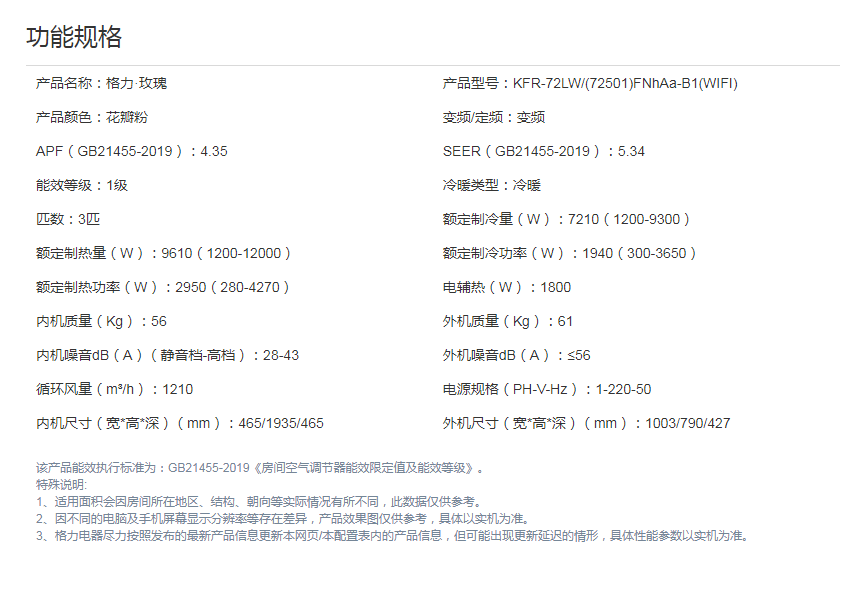Screen dimensions: 850x615
Task: Click the GB21455-2019 standard footnote text
Action: [262, 467]
